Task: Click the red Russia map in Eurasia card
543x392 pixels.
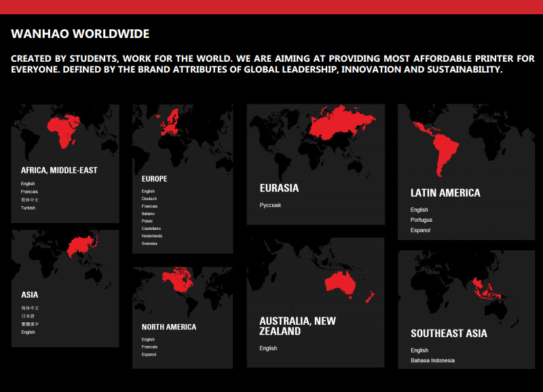Action: pyautogui.click(x=341, y=123)
